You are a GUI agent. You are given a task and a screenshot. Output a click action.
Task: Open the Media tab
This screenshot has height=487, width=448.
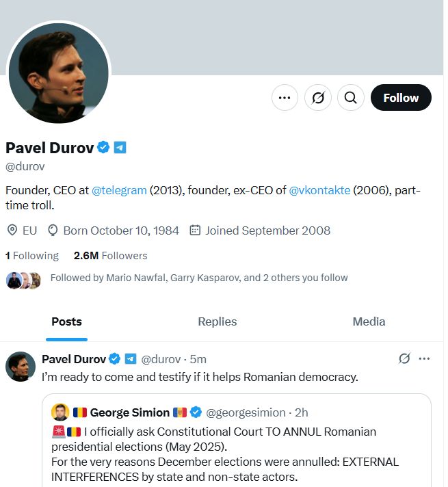(x=369, y=321)
